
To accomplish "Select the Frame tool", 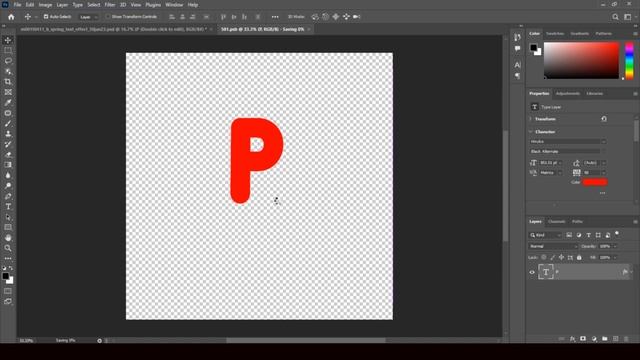I will [8, 92].
